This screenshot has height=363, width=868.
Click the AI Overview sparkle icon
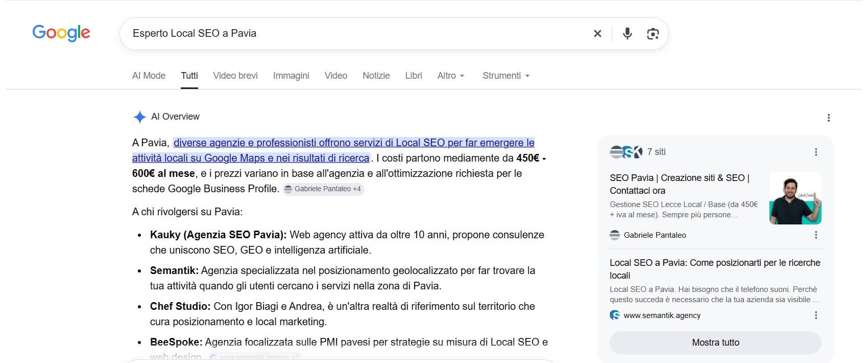pyautogui.click(x=139, y=117)
